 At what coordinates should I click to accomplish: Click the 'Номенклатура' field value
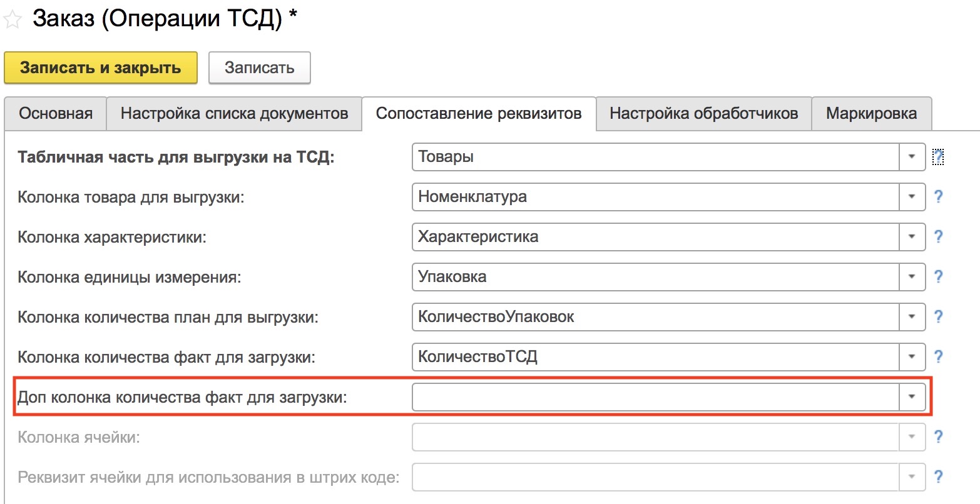(x=656, y=196)
